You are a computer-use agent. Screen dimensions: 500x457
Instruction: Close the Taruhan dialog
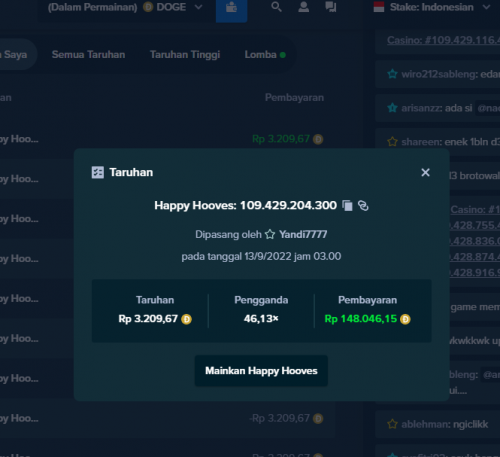pyautogui.click(x=425, y=172)
